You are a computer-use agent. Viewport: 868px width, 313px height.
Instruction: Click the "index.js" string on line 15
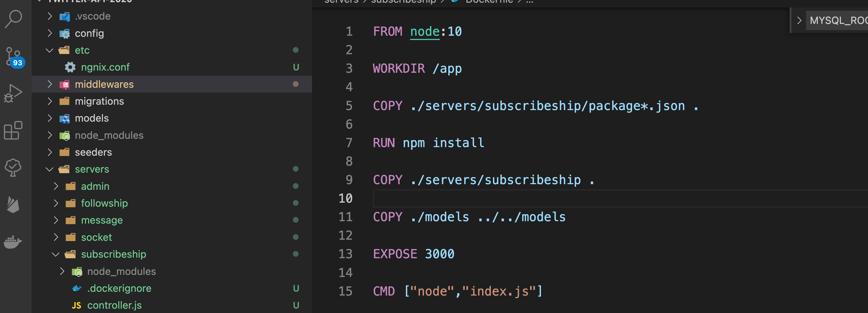[x=499, y=291]
